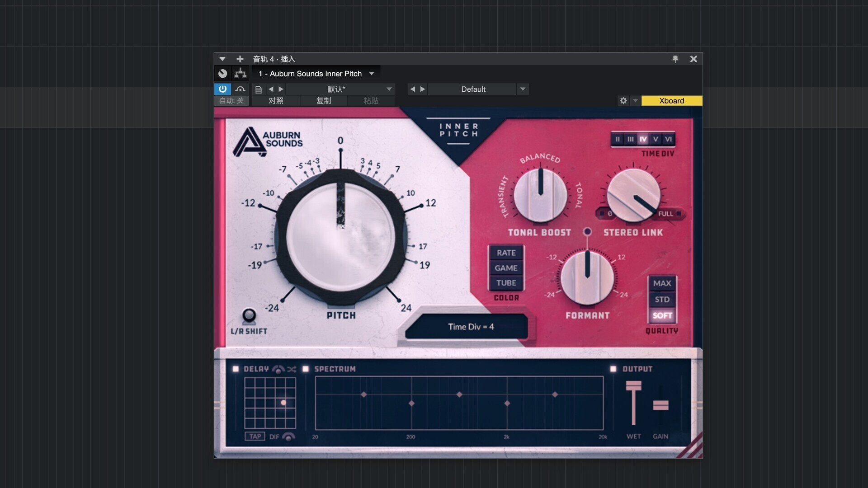Set quality to SOFT

662,315
